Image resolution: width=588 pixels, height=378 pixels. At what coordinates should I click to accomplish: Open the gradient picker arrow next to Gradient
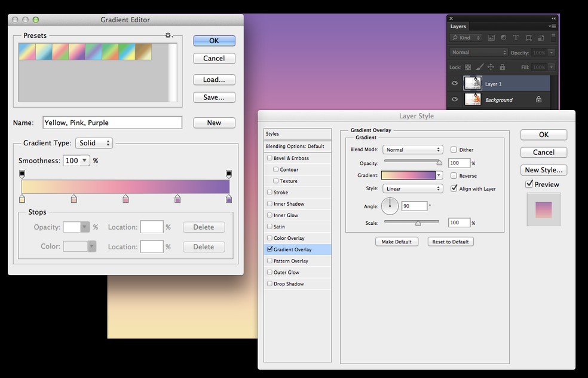click(x=439, y=175)
